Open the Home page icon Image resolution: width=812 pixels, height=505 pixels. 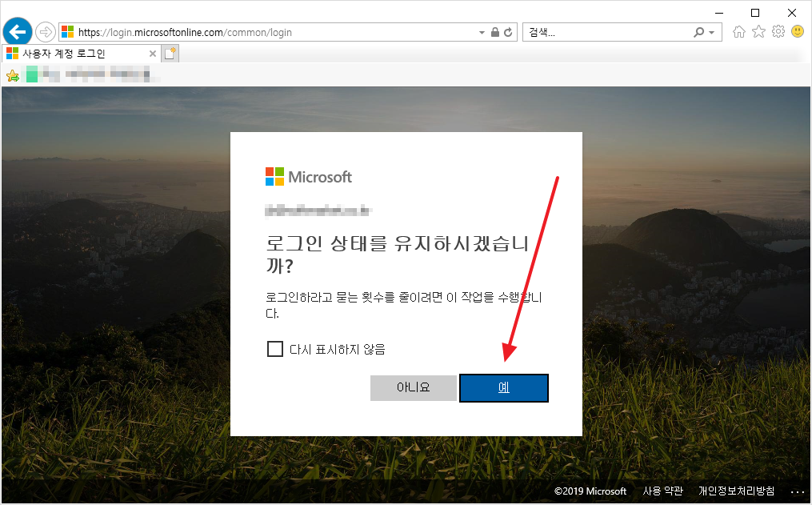[739, 32]
